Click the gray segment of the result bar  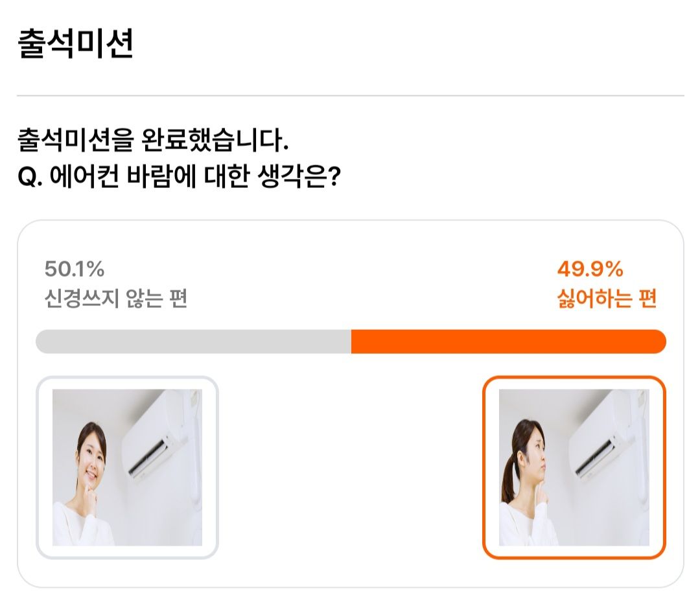193,342
